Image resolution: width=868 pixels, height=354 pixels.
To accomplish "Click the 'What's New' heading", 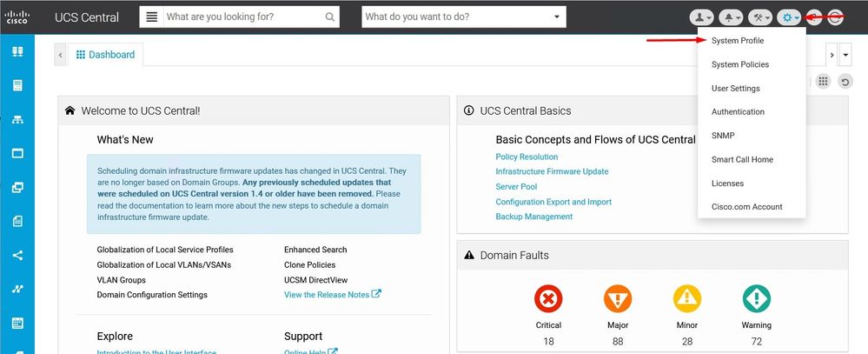I will point(125,140).
